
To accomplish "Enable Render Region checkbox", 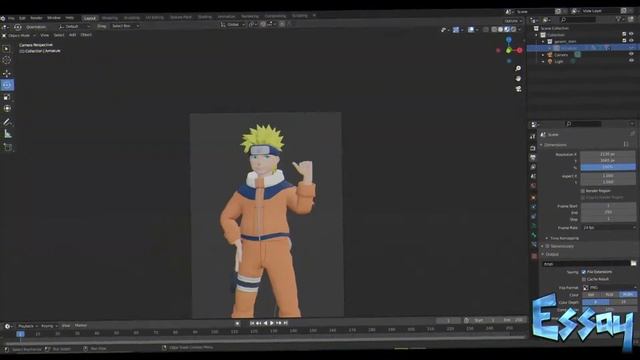I will 583,191.
